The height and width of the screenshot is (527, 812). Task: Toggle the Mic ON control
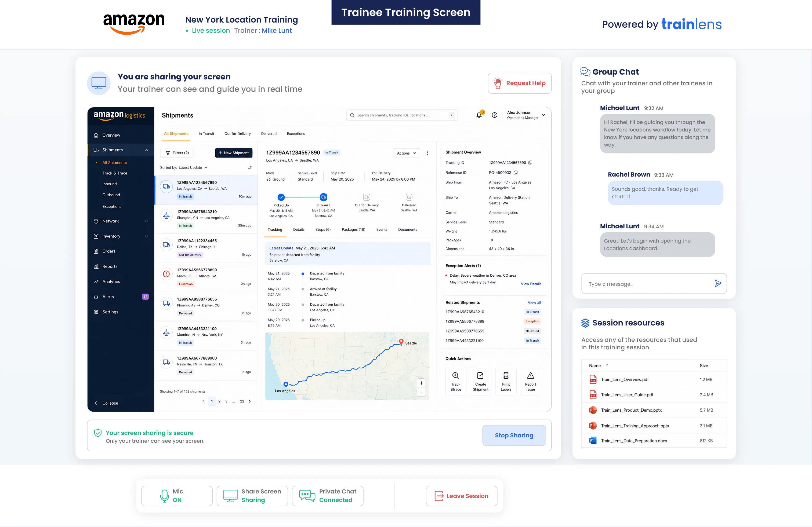(177, 496)
